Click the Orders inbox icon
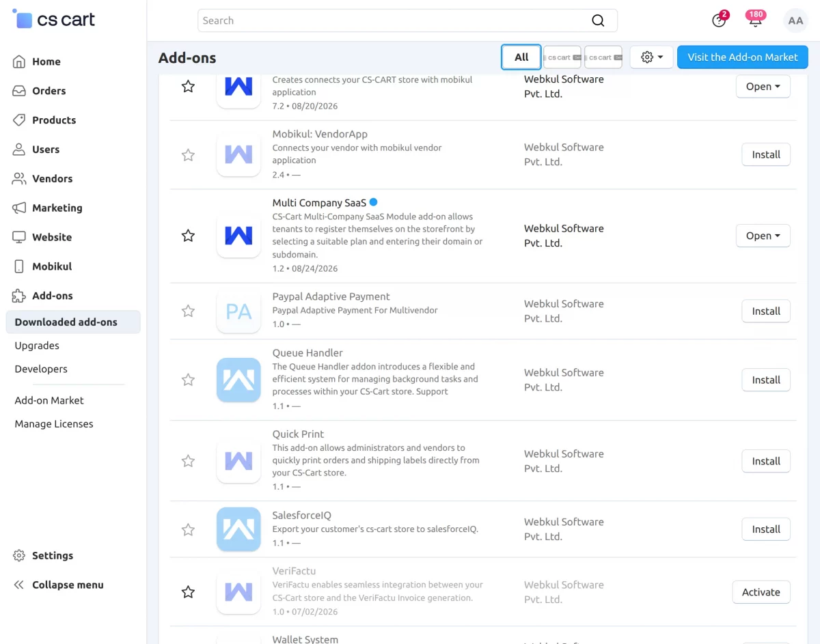820x644 pixels. 19,91
